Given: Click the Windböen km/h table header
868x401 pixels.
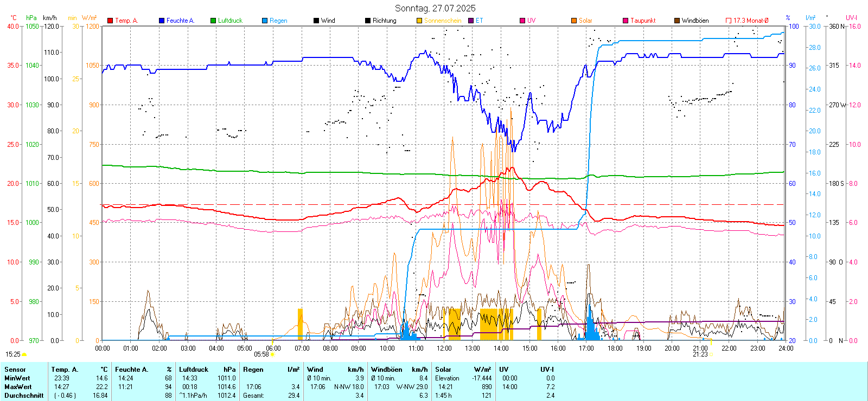Looking at the screenshot, I should [x=399, y=370].
